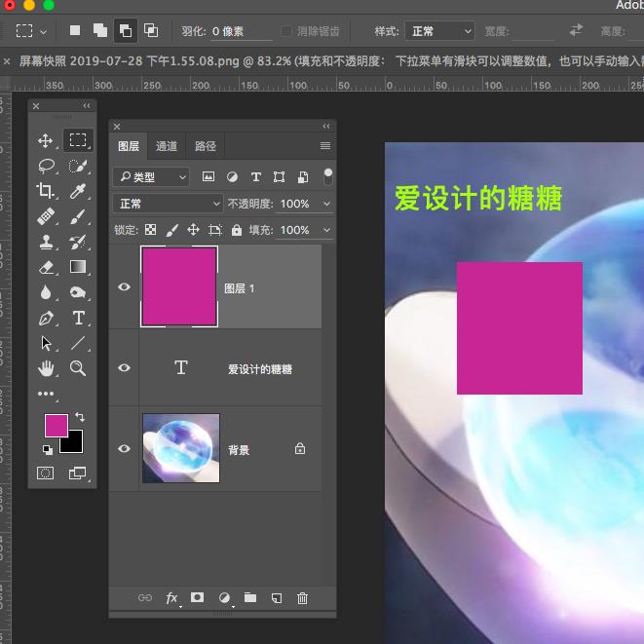
Task: Switch to the 路径 tab
Action: pyautogui.click(x=206, y=146)
